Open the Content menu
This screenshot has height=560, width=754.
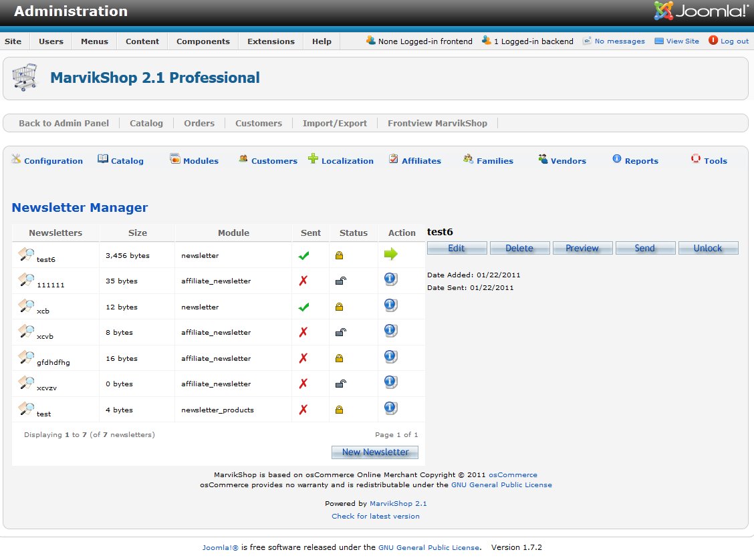[x=142, y=41]
